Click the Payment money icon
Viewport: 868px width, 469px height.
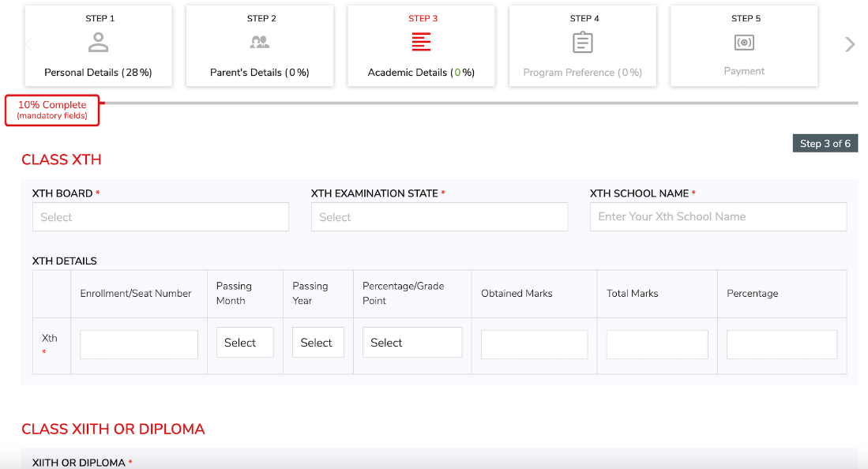point(744,42)
